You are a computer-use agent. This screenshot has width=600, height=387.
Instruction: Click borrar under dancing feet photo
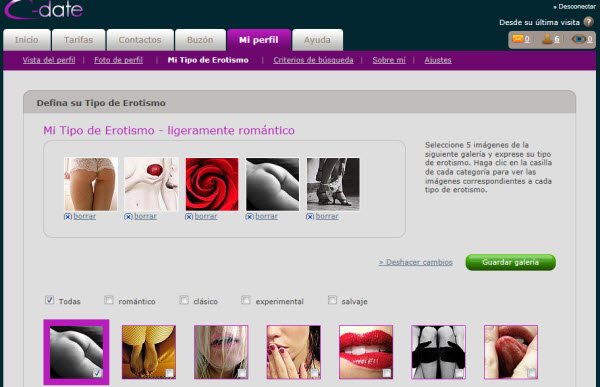(x=327, y=216)
